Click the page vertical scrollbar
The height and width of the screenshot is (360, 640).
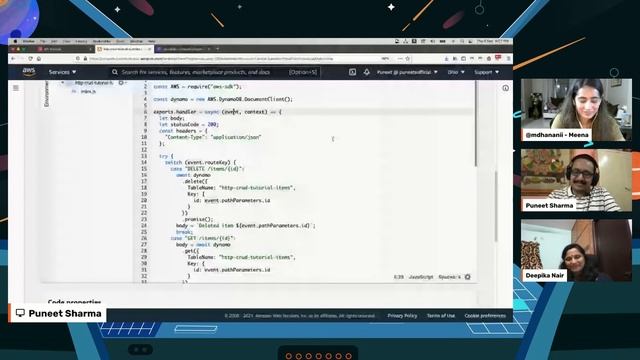point(496,206)
